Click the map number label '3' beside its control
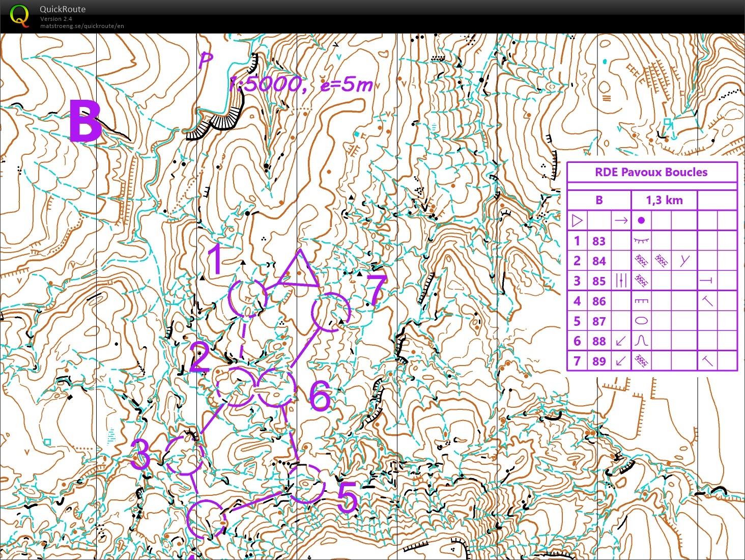Screen dimensions: 745x560 pos(140,454)
